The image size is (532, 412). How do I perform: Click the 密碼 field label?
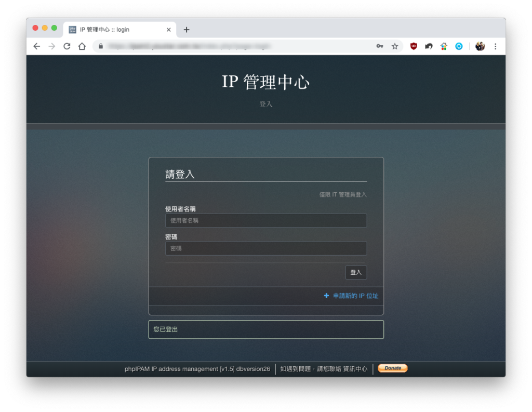click(x=171, y=237)
